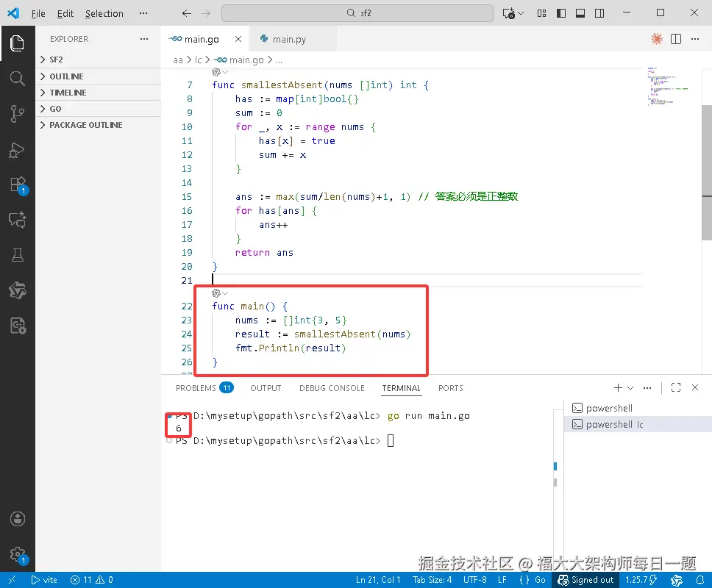Click 'Ln 21, Col 1' cursor position
Image resolution: width=712 pixels, height=588 pixels.
tap(378, 580)
